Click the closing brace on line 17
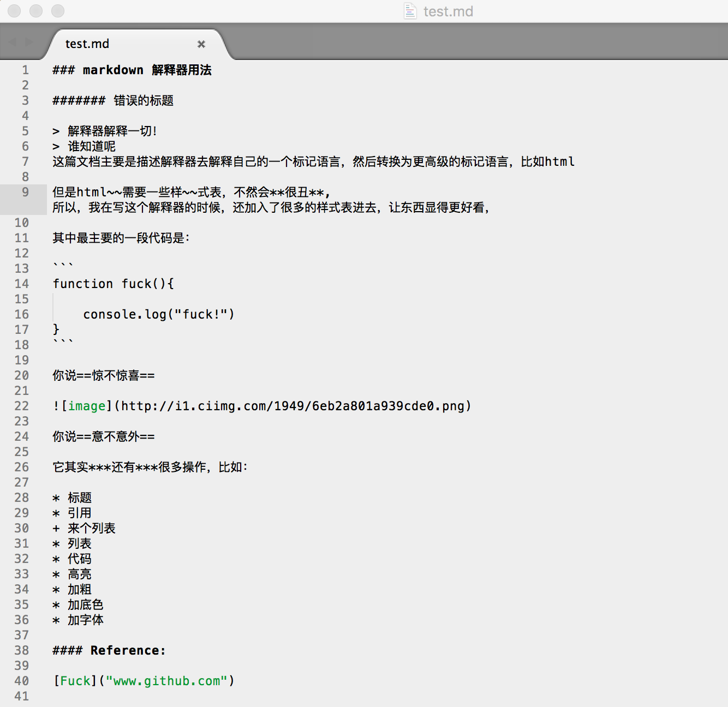 [x=56, y=329]
